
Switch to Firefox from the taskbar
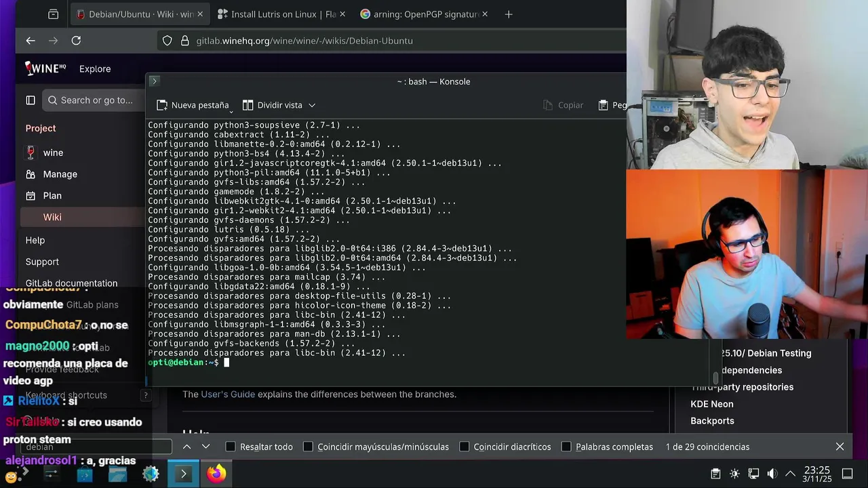(216, 474)
